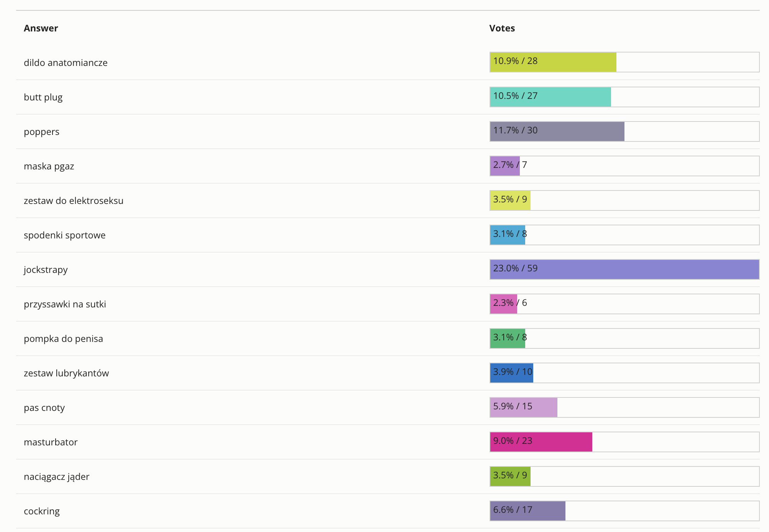Screen dimensions: 769x532
Task: Click the pas cnoty vote bar
Action: coord(524,407)
